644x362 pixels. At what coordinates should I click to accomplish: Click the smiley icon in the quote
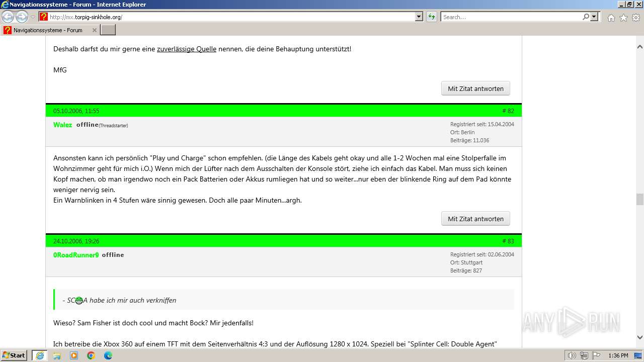click(x=79, y=300)
